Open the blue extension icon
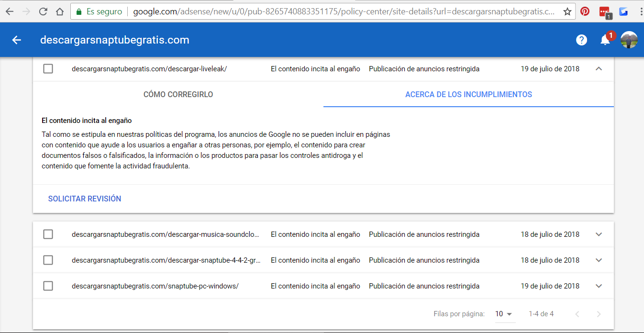Image resolution: width=644 pixels, height=333 pixels. pos(623,11)
